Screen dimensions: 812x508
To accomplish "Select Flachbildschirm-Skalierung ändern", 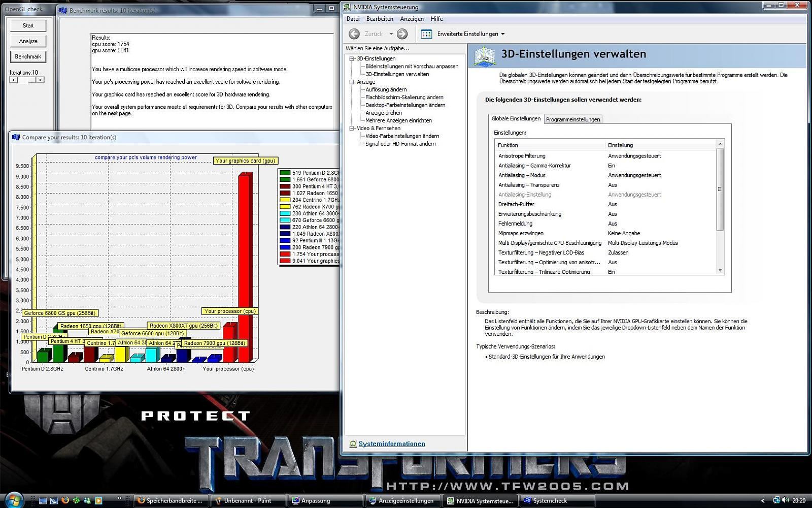I will pyautogui.click(x=404, y=98).
